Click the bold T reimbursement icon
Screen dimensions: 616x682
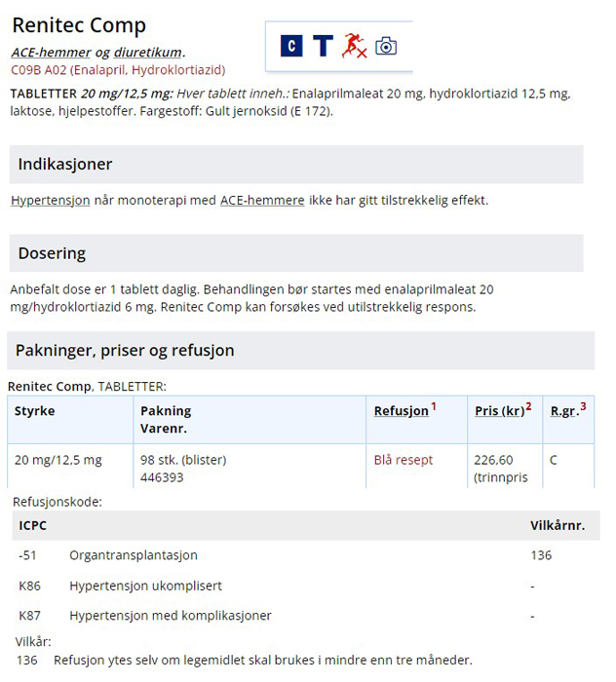(323, 46)
